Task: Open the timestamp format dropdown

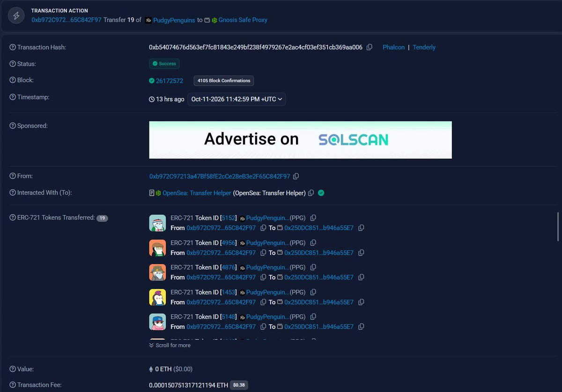Action: point(237,99)
